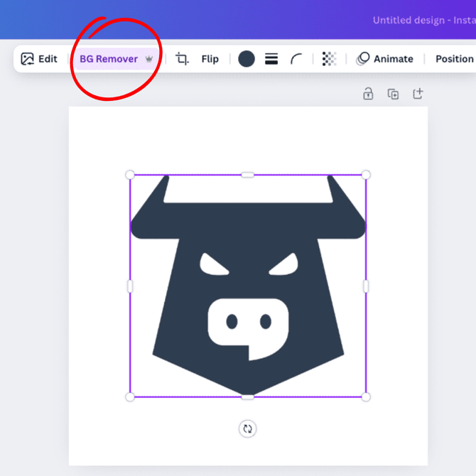Open the transparency checkerboard setting
476x476 pixels.
coord(329,59)
